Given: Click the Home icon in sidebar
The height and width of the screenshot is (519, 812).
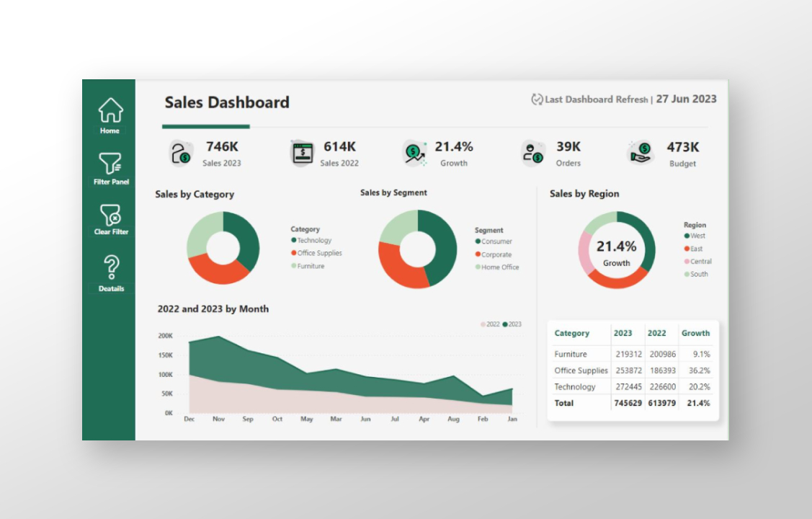Looking at the screenshot, I should coord(110,110).
